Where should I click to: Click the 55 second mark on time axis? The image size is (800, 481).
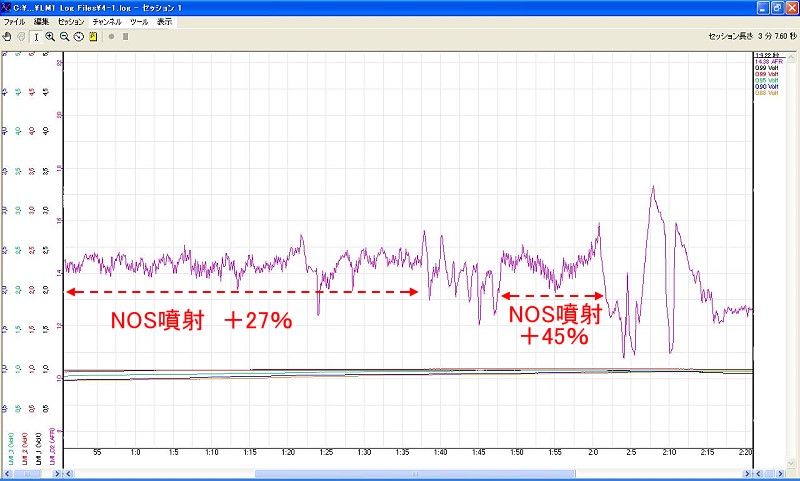pos(97,452)
